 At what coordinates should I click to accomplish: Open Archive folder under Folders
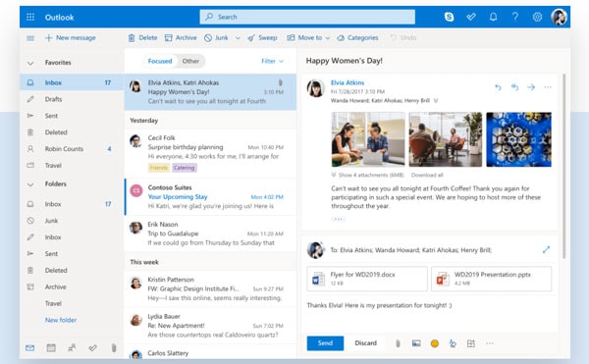pos(72,286)
